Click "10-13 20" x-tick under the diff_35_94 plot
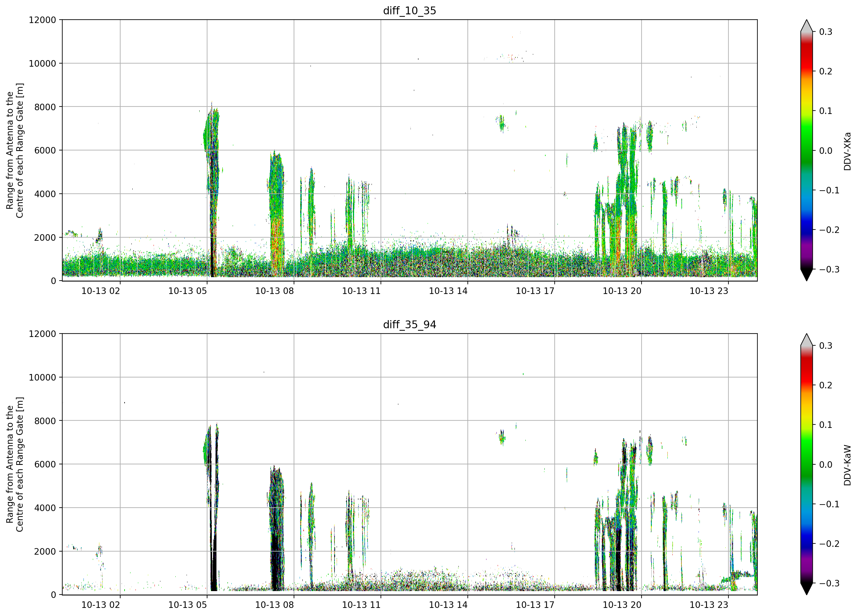This screenshot has height=616, width=858. (x=622, y=605)
